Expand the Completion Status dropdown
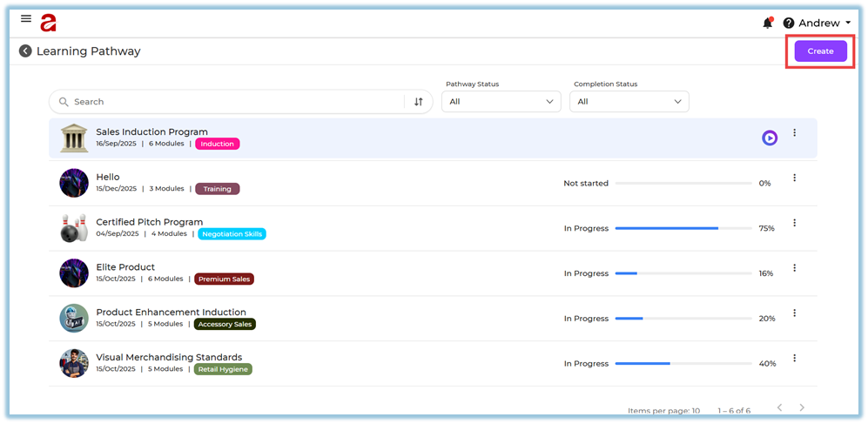 [629, 102]
